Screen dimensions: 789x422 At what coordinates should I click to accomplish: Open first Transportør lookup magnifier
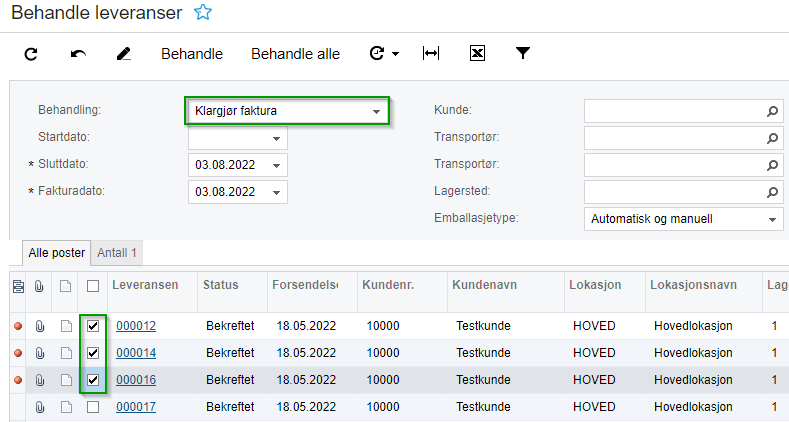pos(772,138)
